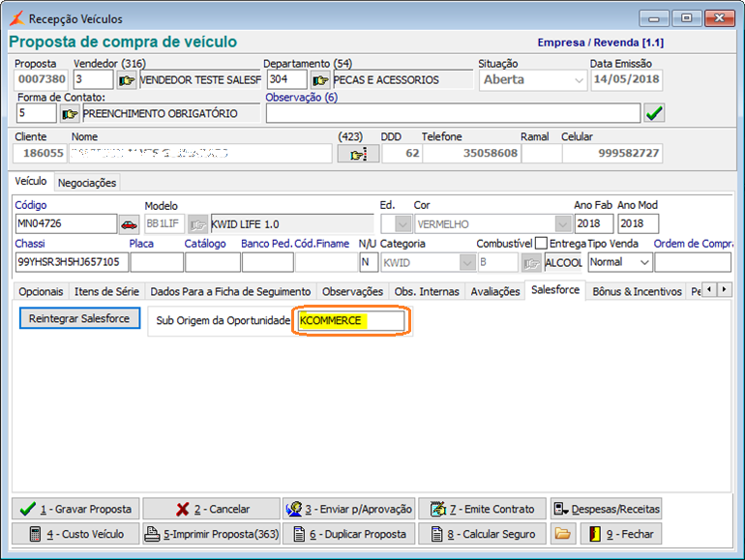Click the Ordem de Compra input field

tap(692, 262)
